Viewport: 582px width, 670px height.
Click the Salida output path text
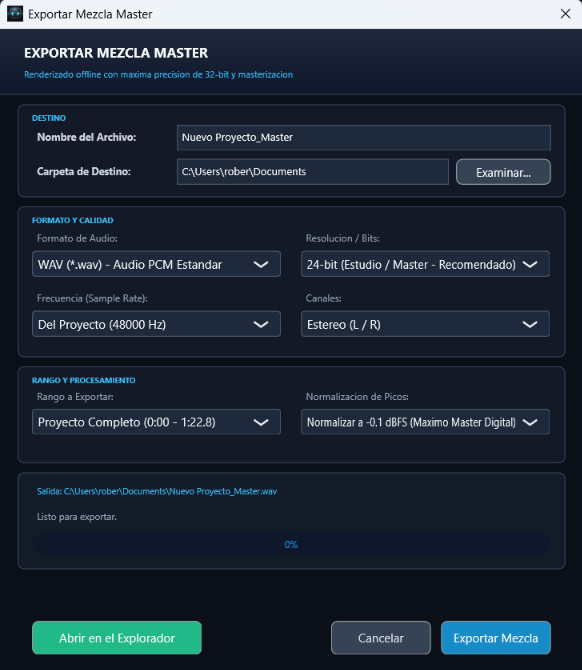click(157, 491)
